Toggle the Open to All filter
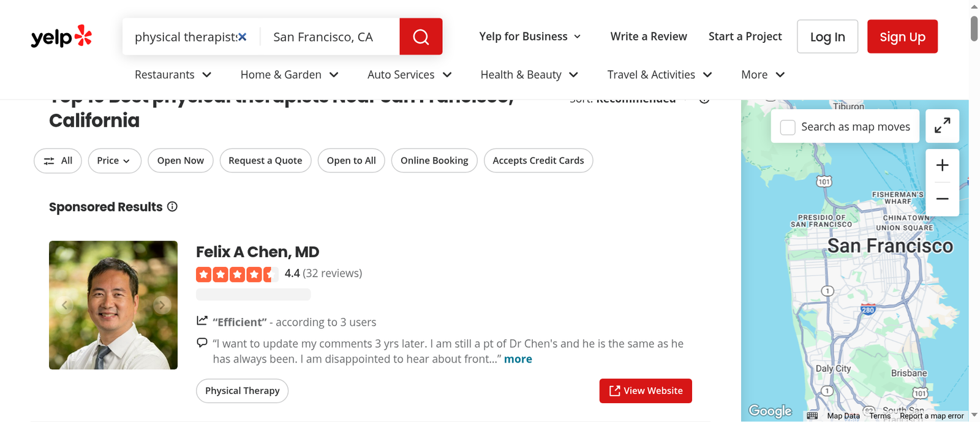Image resolution: width=980 pixels, height=422 pixels. [x=352, y=160]
